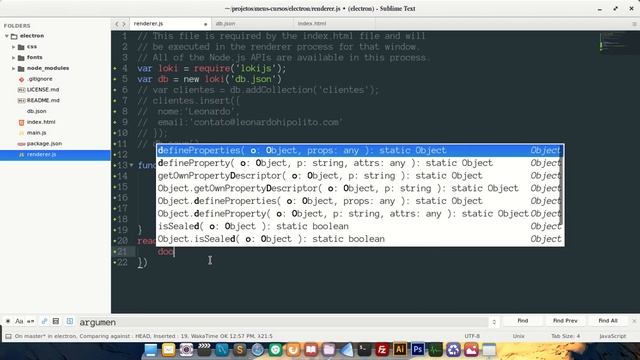Change the UTF-8 encoding in status bar
Screen dimensions: 640x360
(x=472, y=336)
